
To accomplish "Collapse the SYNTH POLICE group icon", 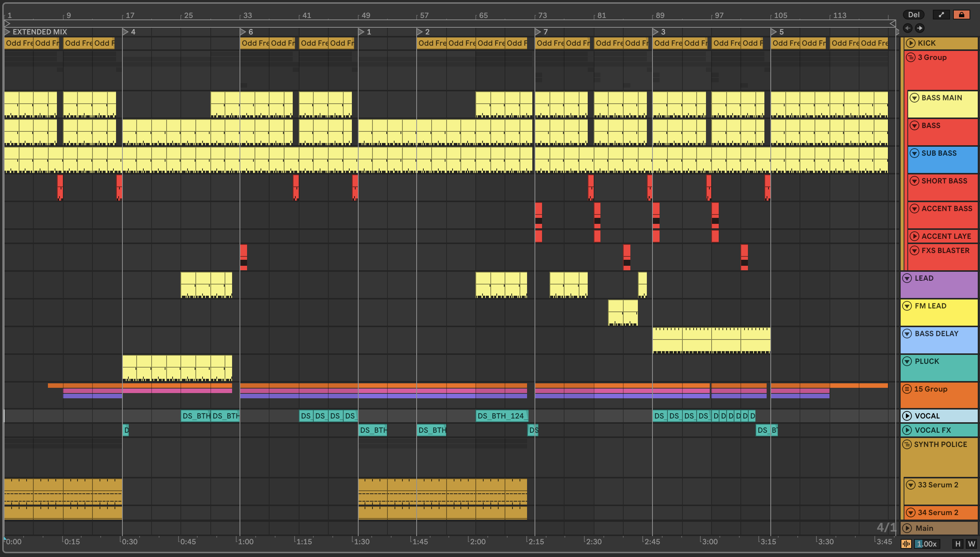I will (907, 445).
